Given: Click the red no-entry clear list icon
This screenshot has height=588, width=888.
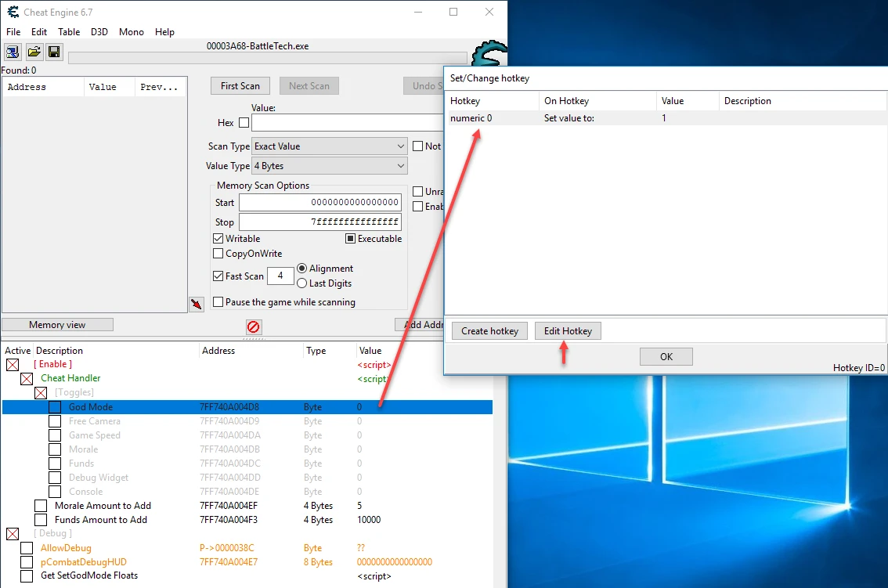Looking at the screenshot, I should pyautogui.click(x=254, y=326).
